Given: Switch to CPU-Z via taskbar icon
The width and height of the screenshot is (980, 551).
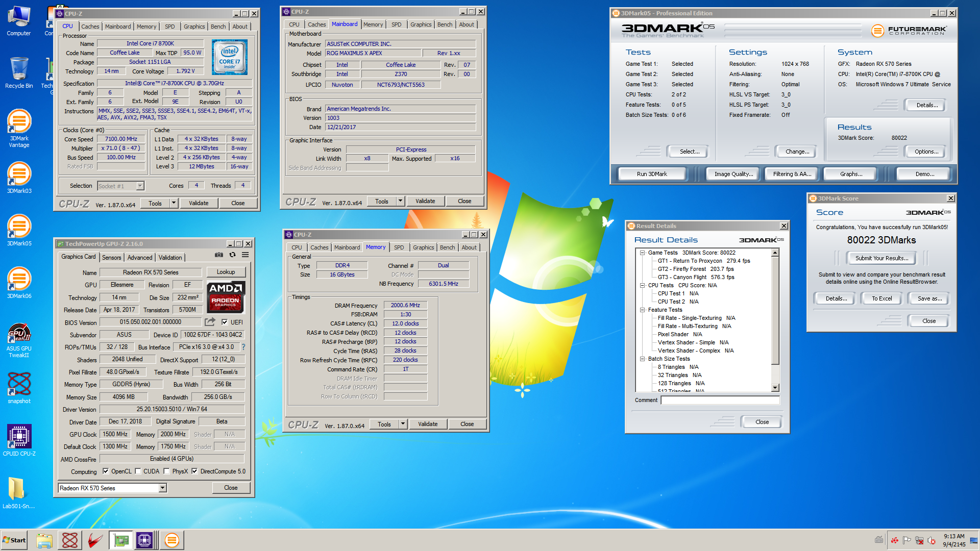Looking at the screenshot, I should click(x=144, y=540).
